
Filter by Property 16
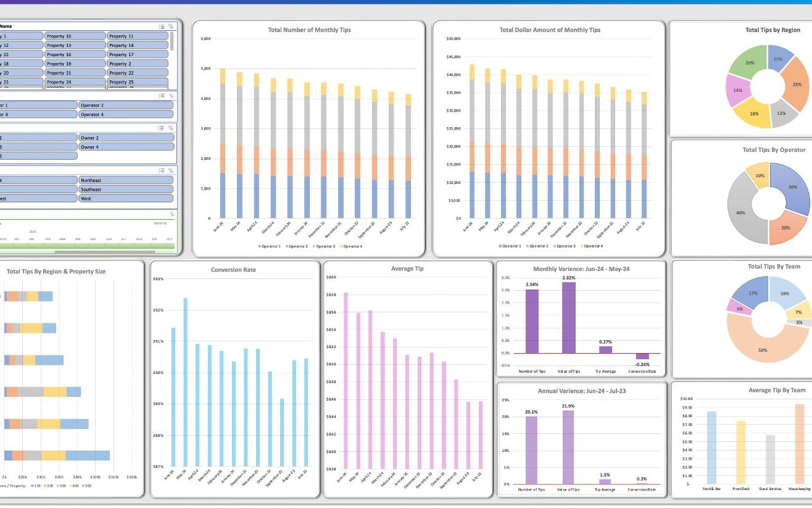pos(75,54)
